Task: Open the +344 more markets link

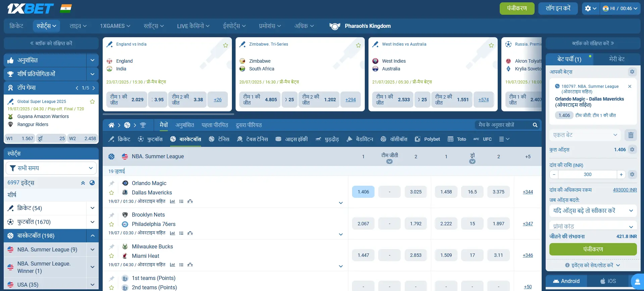Action: point(528,192)
